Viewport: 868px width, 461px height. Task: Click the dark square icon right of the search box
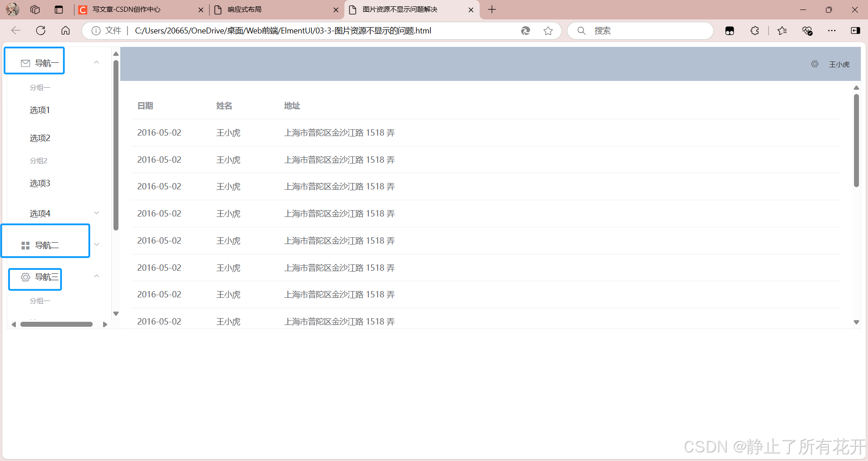pyautogui.click(x=730, y=31)
